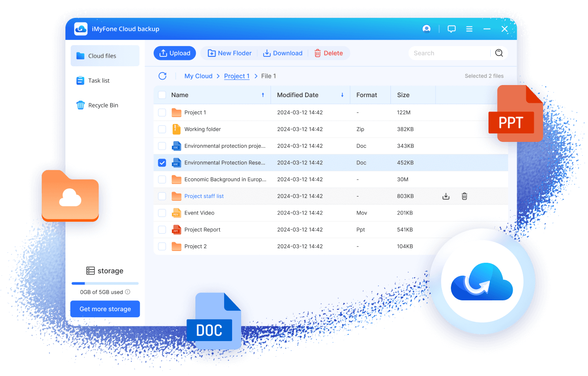This screenshot has height=376, width=588.
Task: Click the Project Report file name
Action: point(203,230)
